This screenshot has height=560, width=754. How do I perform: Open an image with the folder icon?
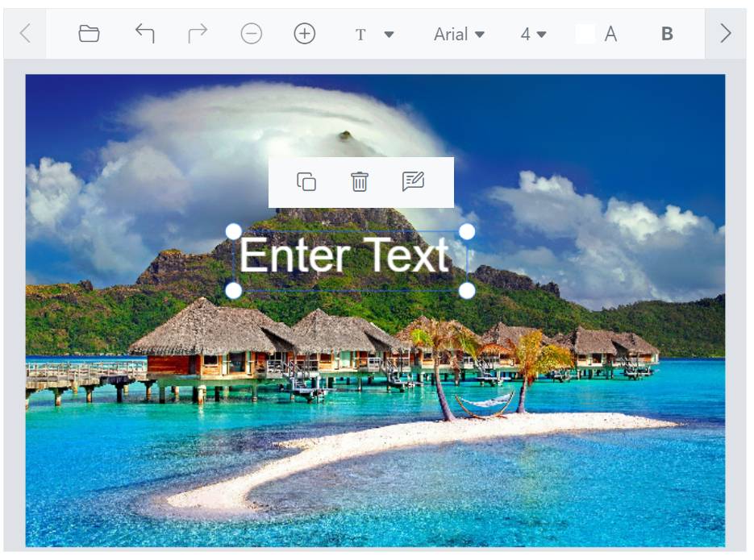click(89, 34)
